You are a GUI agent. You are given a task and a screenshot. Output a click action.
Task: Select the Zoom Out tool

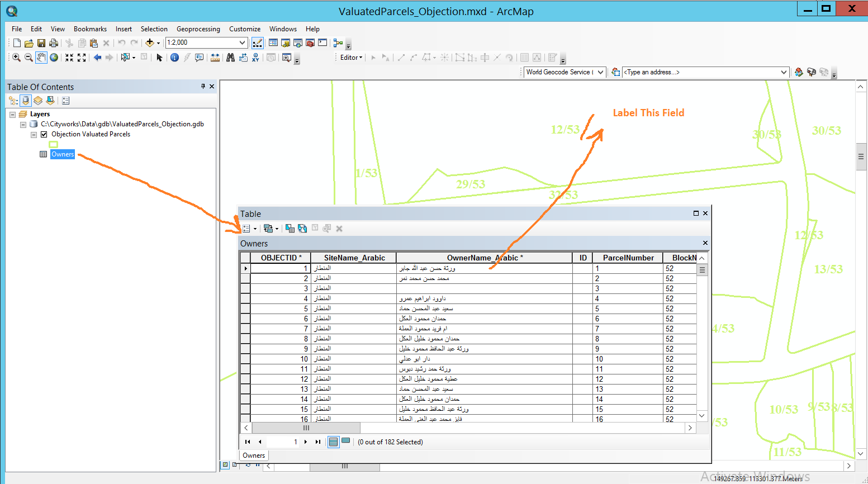click(x=29, y=58)
